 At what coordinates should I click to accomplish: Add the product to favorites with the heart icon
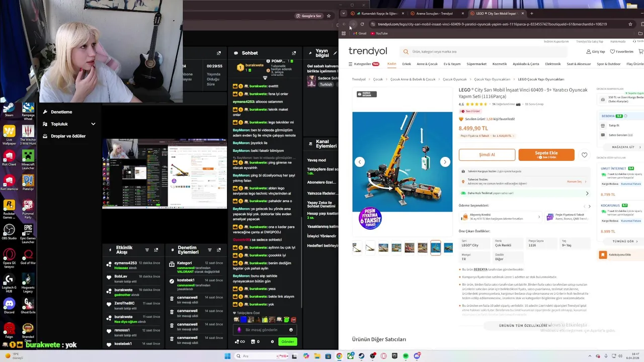point(584,155)
